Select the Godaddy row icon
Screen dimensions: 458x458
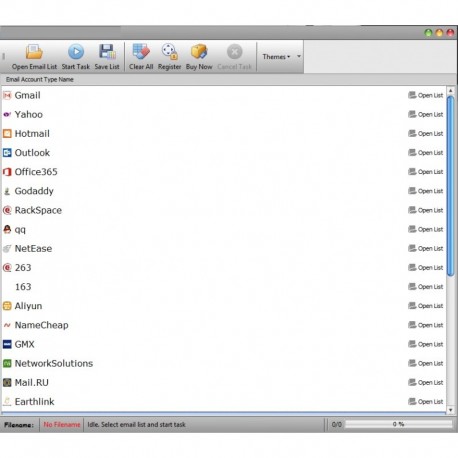[x=7, y=191]
